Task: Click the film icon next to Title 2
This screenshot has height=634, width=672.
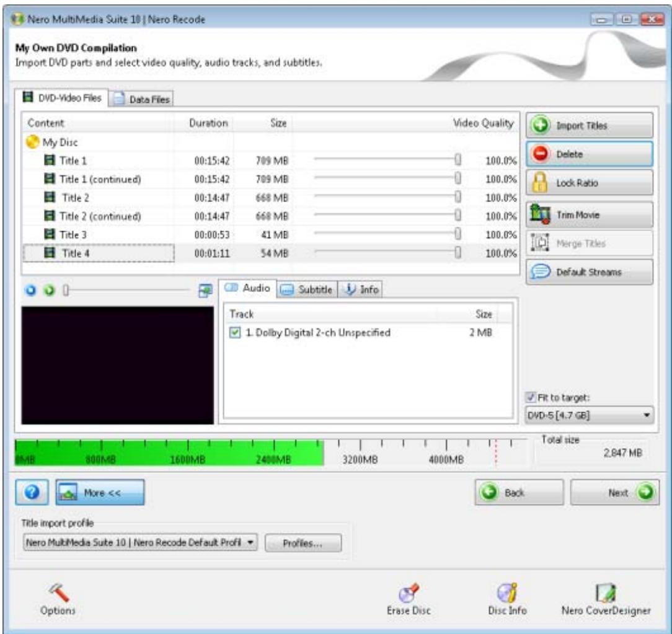Action: (50, 197)
